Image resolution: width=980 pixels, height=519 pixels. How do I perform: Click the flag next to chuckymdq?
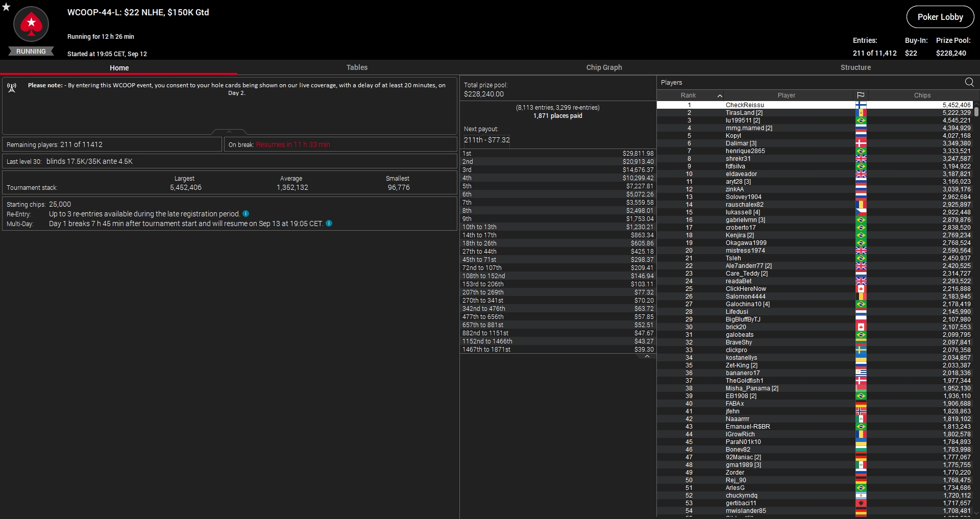861,496
